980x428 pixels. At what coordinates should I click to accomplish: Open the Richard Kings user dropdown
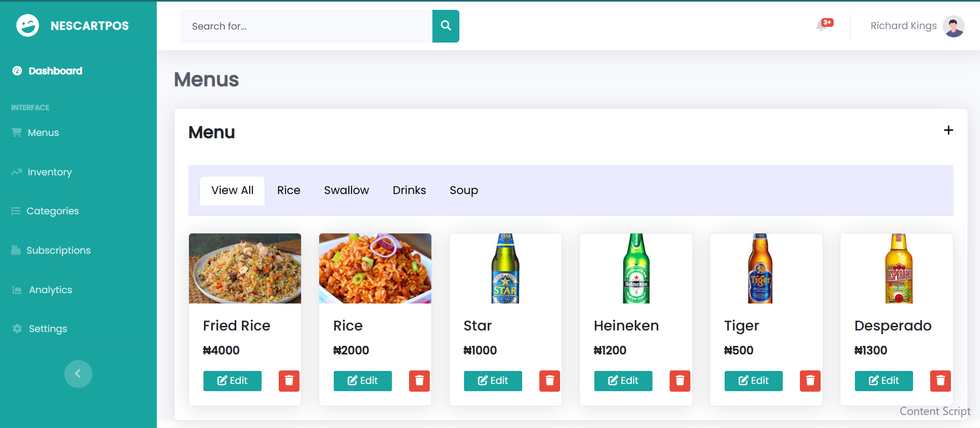903,26
